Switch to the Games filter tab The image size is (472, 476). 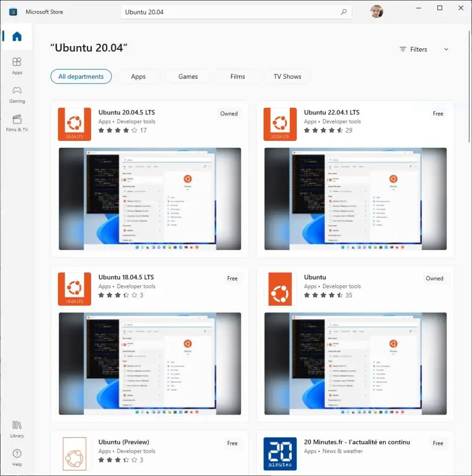click(188, 77)
